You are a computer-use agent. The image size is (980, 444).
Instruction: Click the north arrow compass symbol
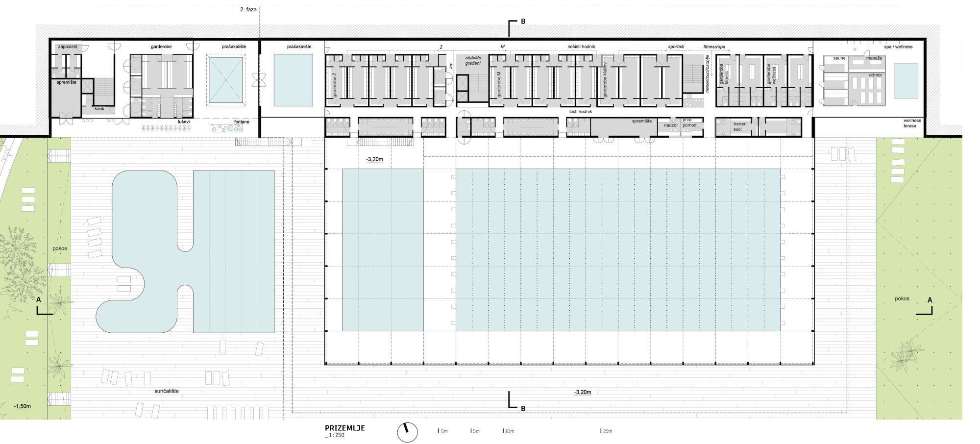click(x=407, y=432)
